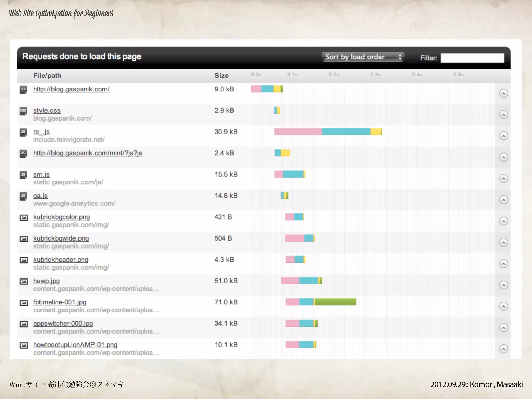Click the image icon beside howtosetupLionAMP-01.png
The image size is (532, 399).
click(x=24, y=345)
